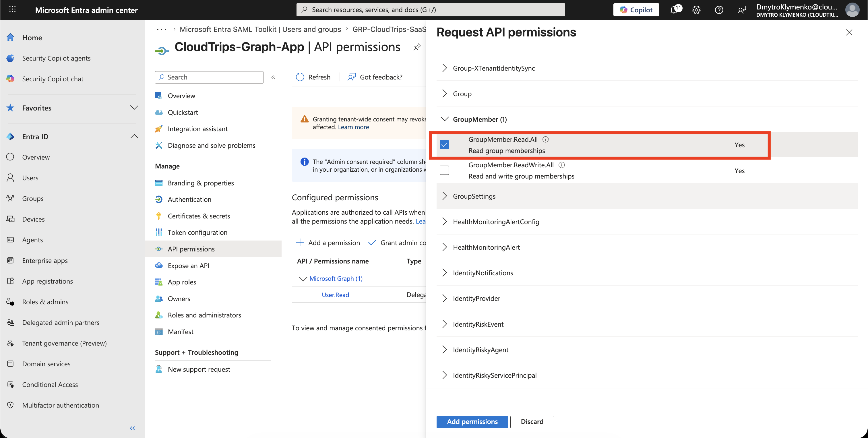Viewport: 868px width, 438px height.
Task: Open Home in the left navigation
Action: click(32, 37)
